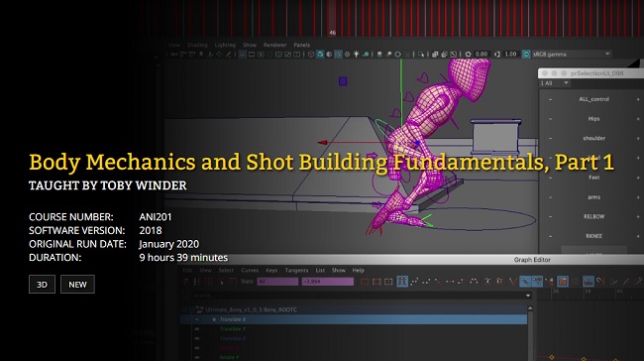Select the Translate X curve in outliner
The height and width of the screenshot is (361, 644).
tap(354, 319)
